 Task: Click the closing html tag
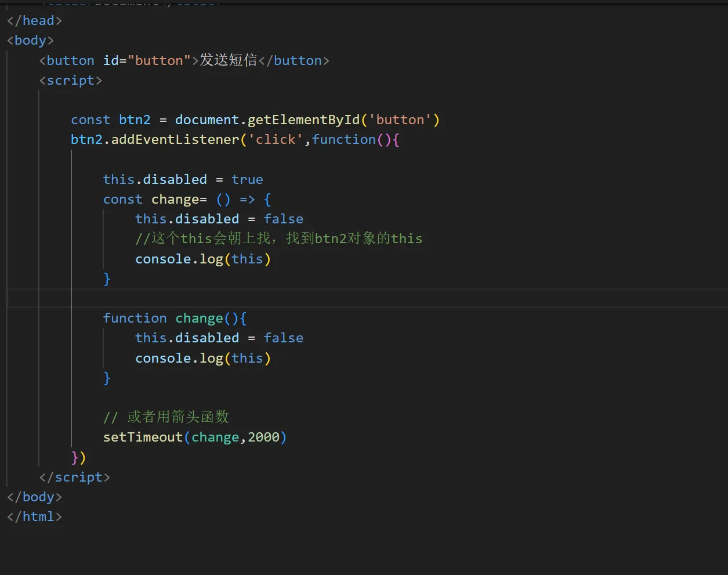point(34,516)
